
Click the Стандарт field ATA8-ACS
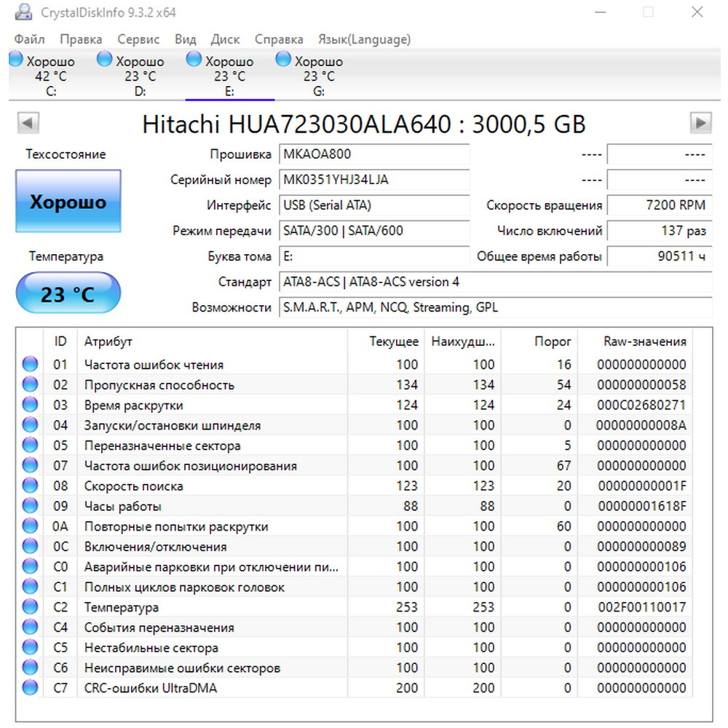point(495,282)
